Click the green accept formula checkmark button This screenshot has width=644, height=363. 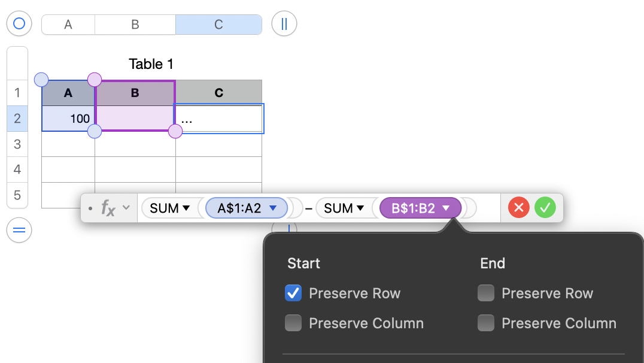[x=545, y=208]
